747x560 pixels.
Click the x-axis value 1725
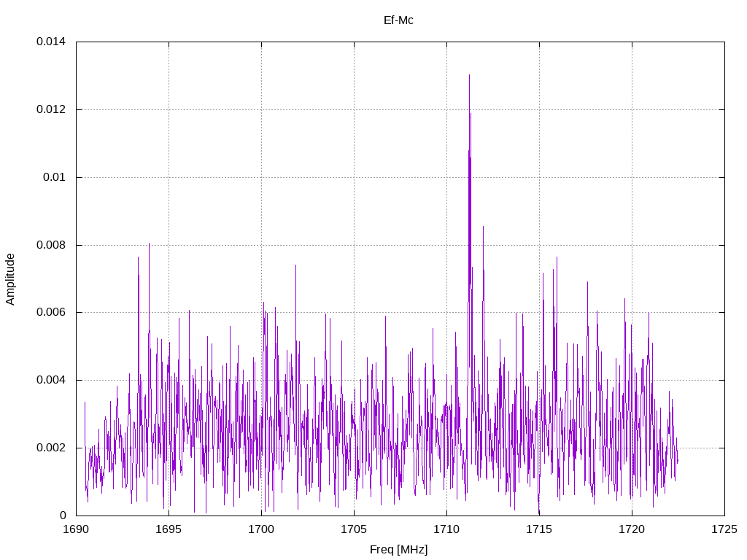pyautogui.click(x=724, y=529)
